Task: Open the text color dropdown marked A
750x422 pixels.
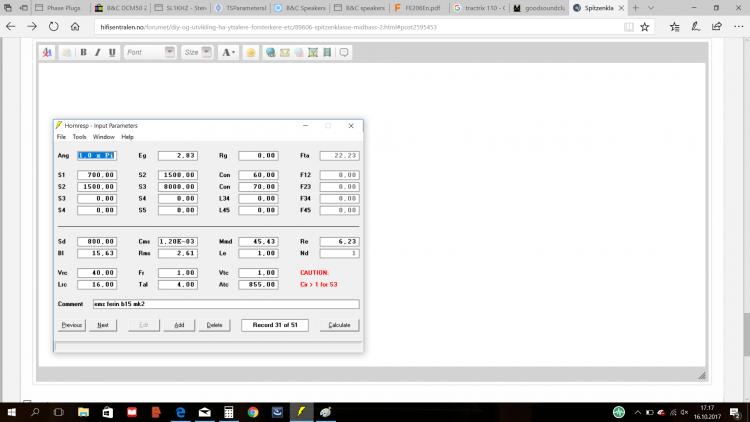Action: pyautogui.click(x=228, y=53)
